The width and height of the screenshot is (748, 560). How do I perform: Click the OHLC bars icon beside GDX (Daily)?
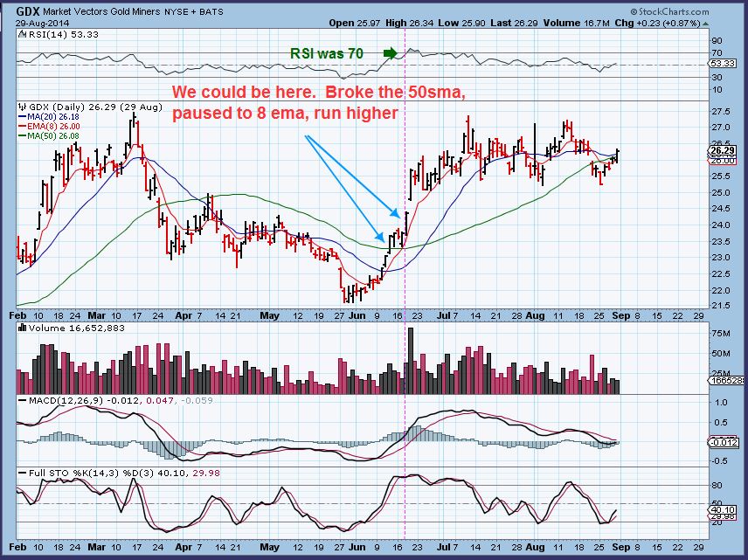click(x=23, y=107)
